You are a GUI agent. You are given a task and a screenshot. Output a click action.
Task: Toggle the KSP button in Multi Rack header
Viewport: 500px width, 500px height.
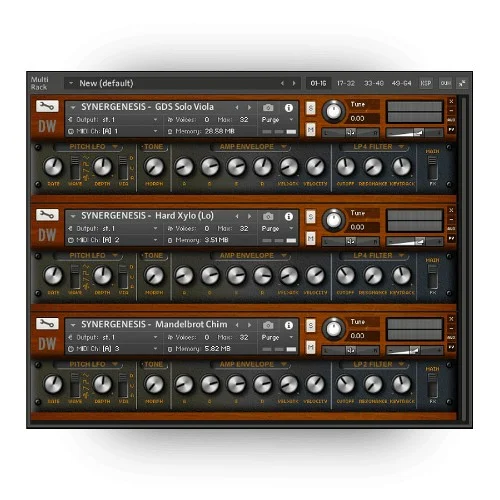[x=426, y=83]
